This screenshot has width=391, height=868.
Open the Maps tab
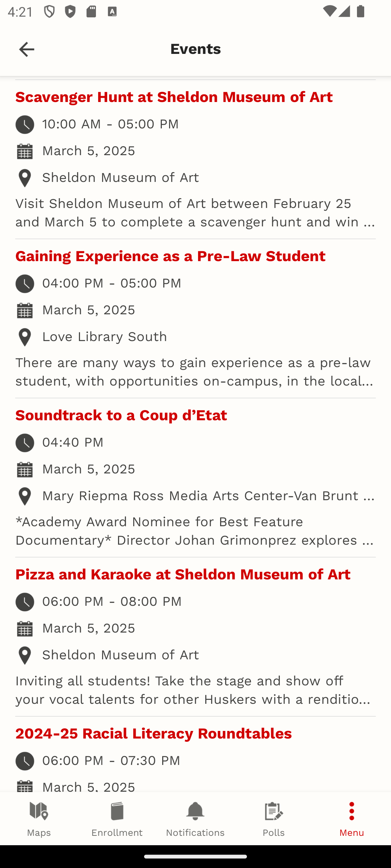[39, 819]
